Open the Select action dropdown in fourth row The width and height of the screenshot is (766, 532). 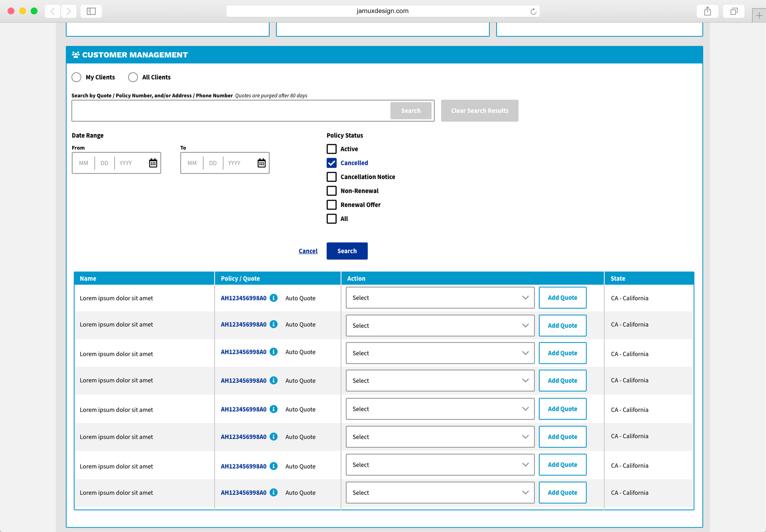click(x=440, y=381)
